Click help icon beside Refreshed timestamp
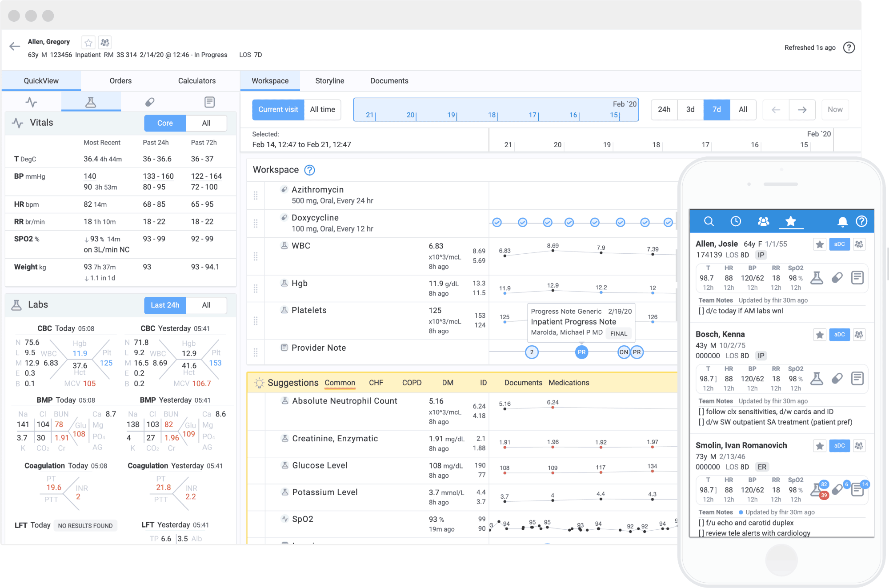Screen dimensions: 889x588 (x=849, y=48)
